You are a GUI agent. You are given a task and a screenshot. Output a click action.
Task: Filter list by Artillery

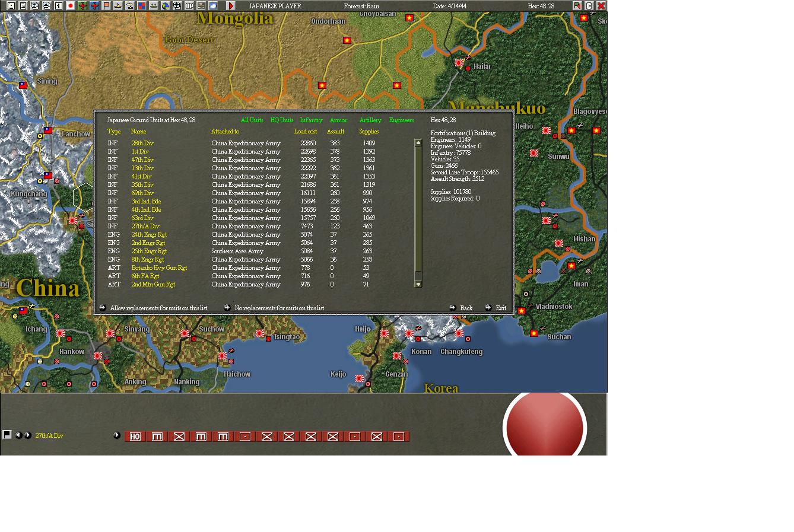[x=370, y=120]
